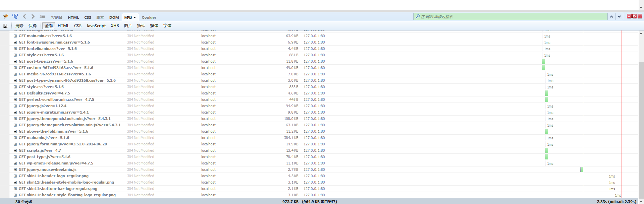Switch to the Cookies panel tab
This screenshot has height=204, width=644.
[x=149, y=17]
